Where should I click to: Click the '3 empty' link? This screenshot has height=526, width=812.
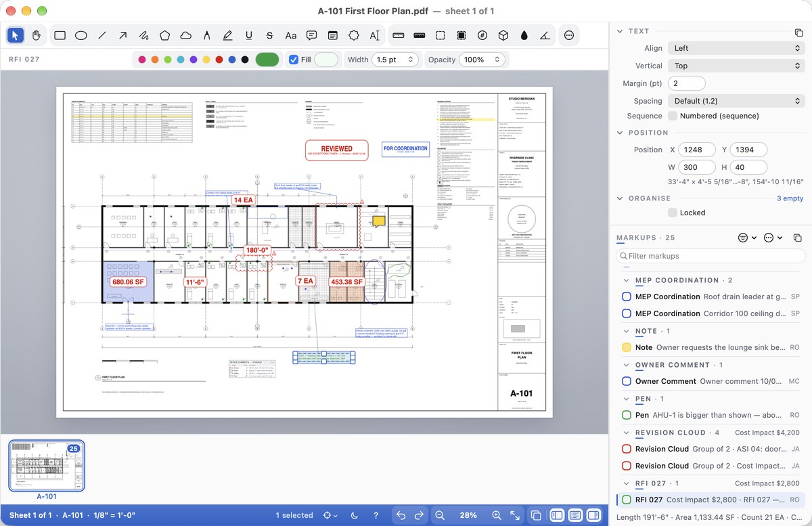point(790,198)
